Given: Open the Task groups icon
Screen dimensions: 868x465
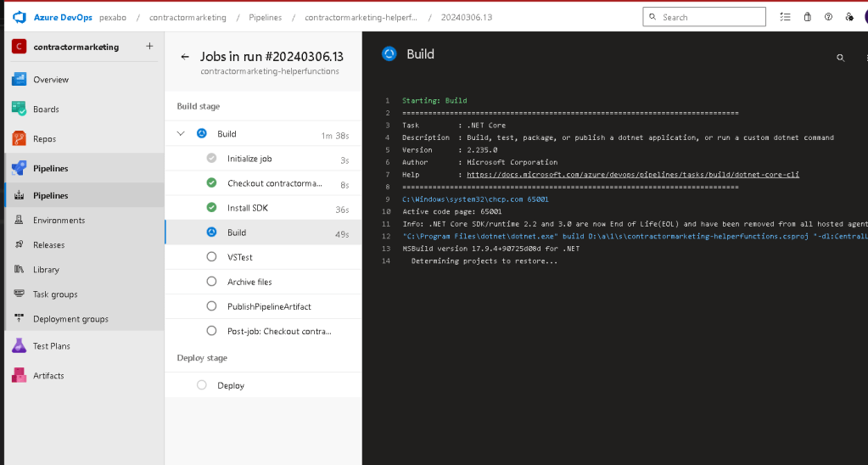Looking at the screenshot, I should click(19, 294).
